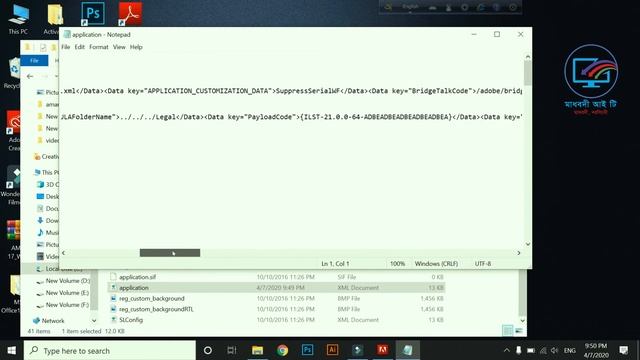The image size is (640, 360).
Task: Open the Adobe Acrobat desktop shortcut
Action: click(130, 14)
